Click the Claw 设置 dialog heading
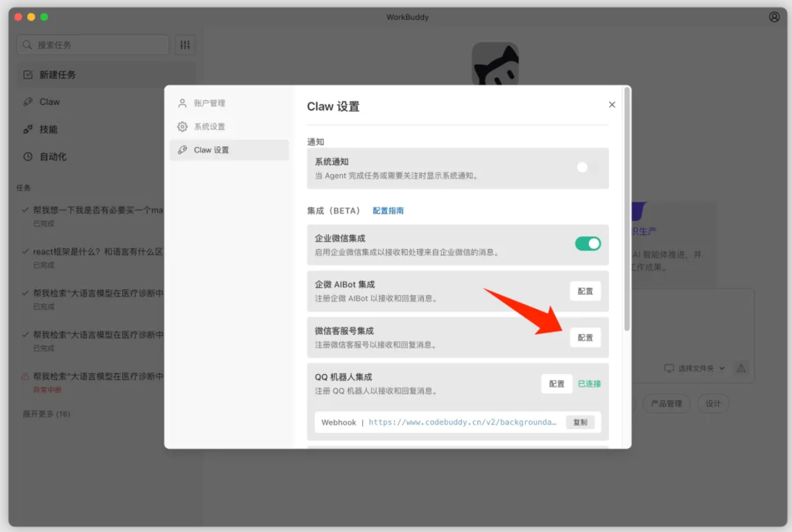The image size is (792, 532). pyautogui.click(x=333, y=107)
